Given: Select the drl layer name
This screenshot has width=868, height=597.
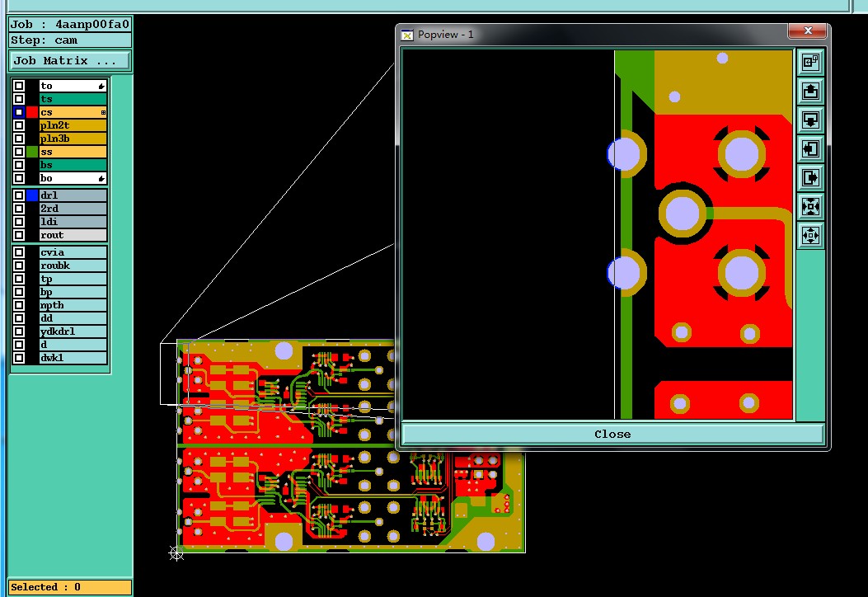Looking at the screenshot, I should tap(73, 195).
